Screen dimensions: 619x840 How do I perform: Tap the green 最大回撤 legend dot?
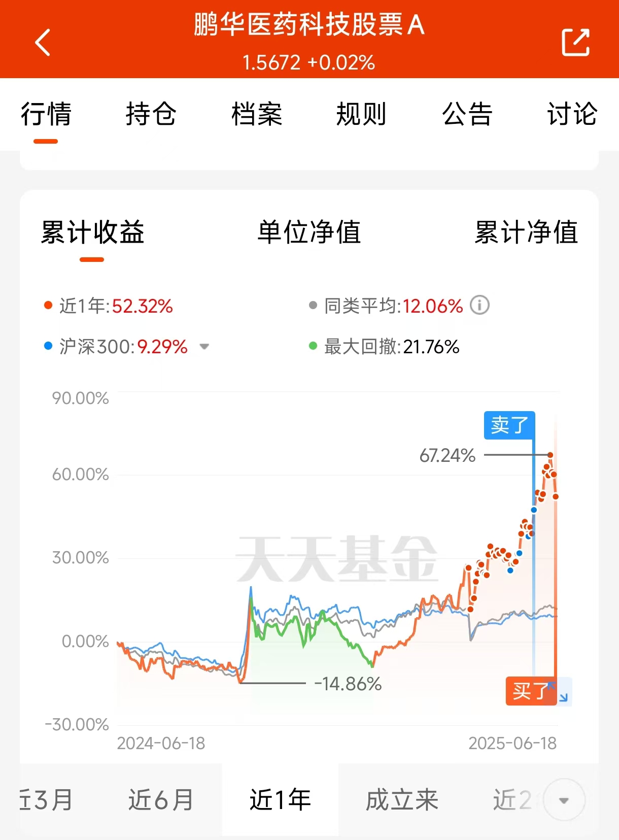(313, 346)
